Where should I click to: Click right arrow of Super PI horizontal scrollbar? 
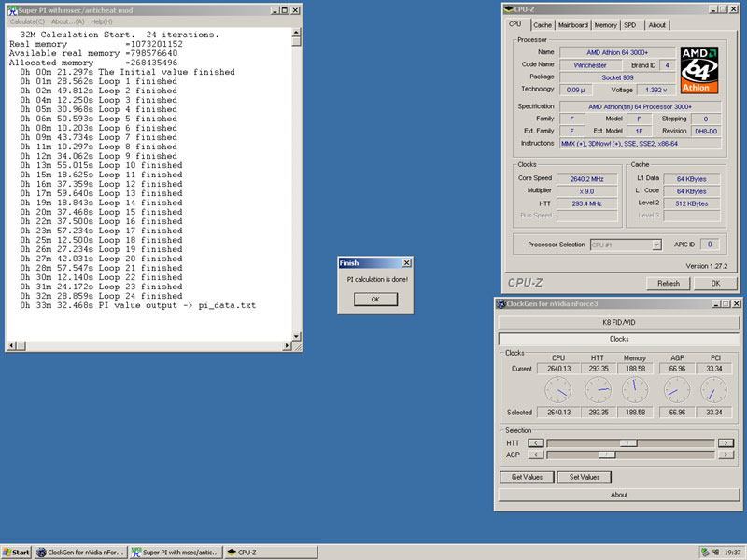coord(287,345)
